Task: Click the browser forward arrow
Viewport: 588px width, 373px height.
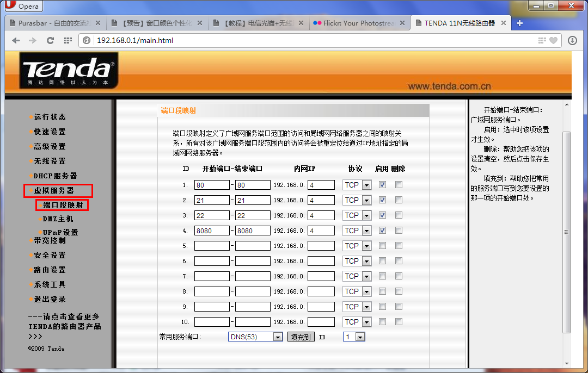Action: (32, 40)
